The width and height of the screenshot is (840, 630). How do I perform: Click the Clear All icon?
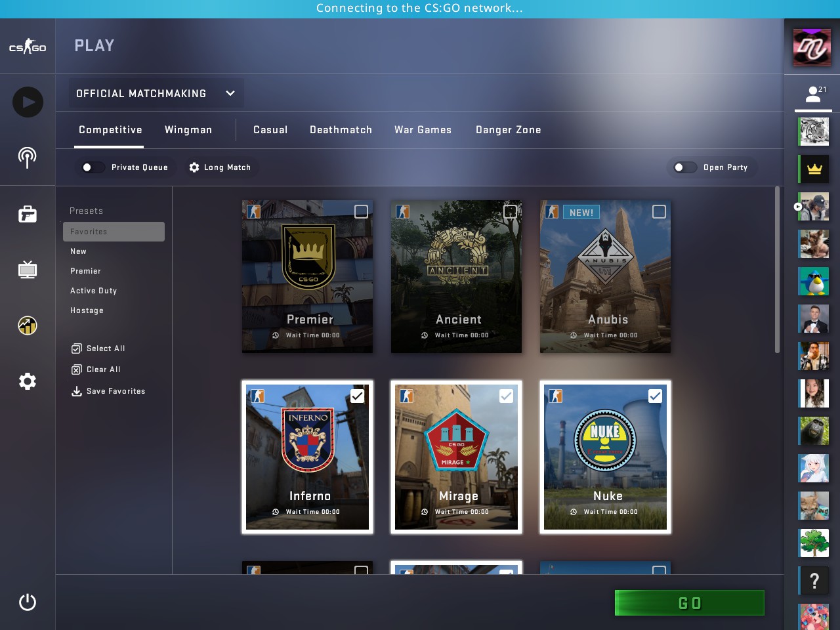pos(77,369)
